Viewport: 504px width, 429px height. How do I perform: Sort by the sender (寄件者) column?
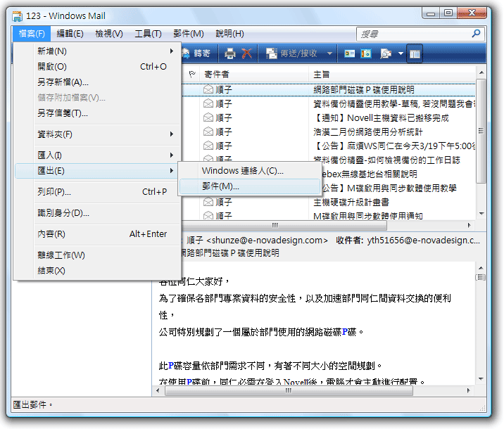[254, 75]
